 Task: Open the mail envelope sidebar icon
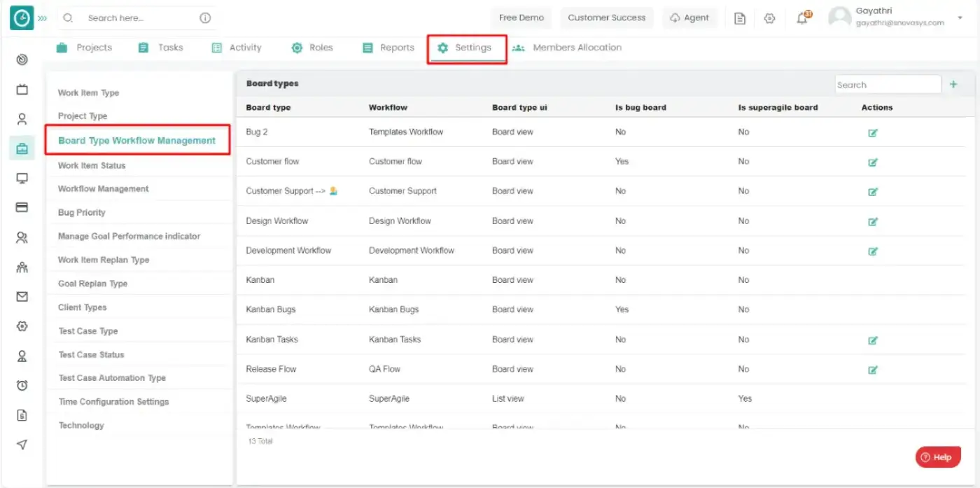[x=22, y=297]
